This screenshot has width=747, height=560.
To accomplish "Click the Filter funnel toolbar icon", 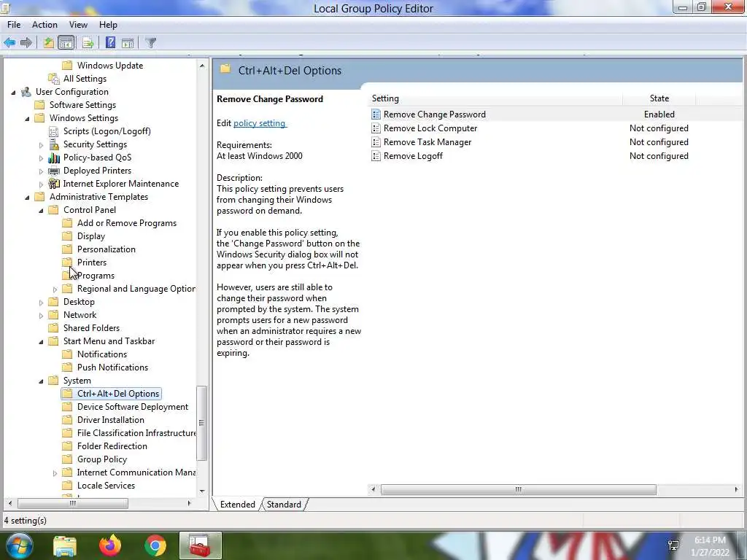I will tap(150, 43).
